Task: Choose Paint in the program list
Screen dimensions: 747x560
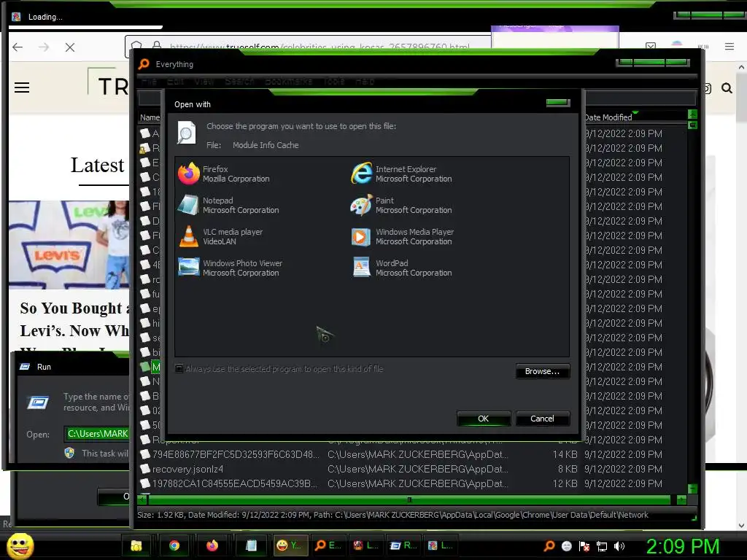Action: (x=402, y=205)
